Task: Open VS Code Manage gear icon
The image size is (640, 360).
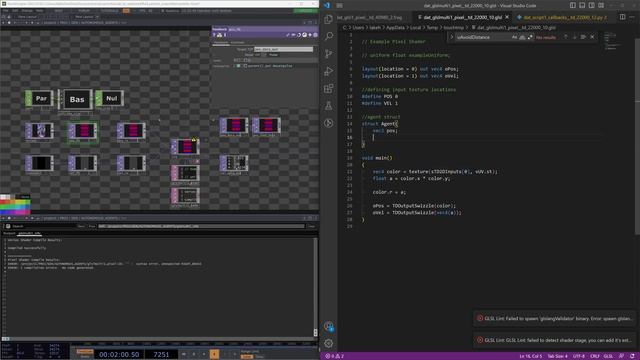Action: (329, 343)
